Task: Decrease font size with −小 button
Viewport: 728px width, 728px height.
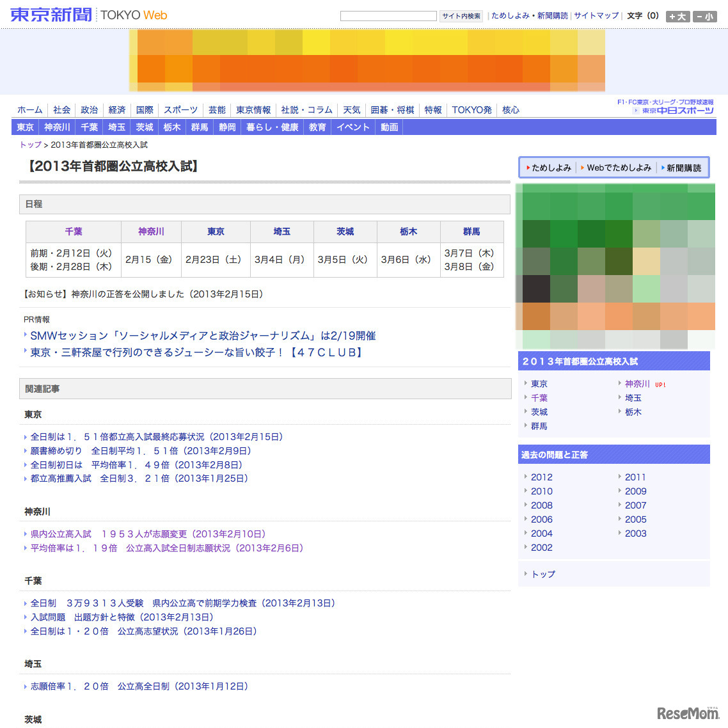Action: (705, 17)
